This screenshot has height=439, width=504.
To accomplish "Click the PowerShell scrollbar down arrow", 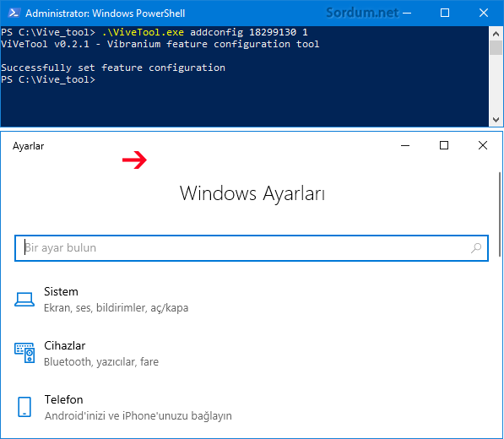I will pos(496,120).
